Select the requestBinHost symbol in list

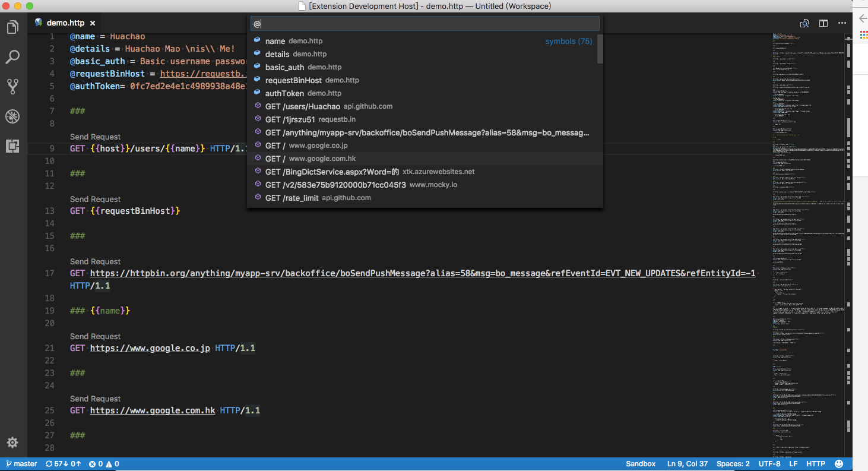pyautogui.click(x=293, y=80)
